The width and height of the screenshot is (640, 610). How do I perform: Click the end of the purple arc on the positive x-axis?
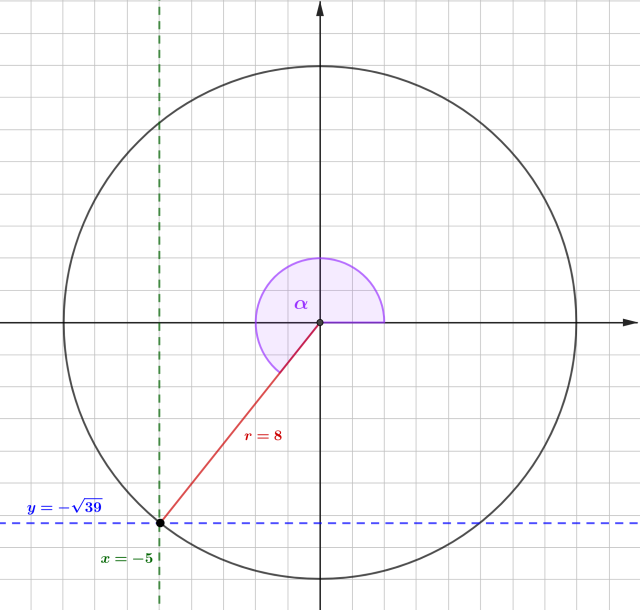point(384,322)
